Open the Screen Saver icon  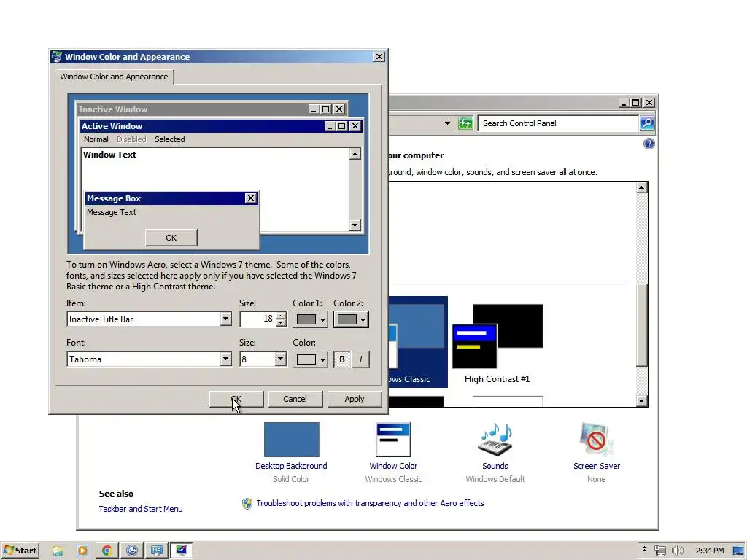point(597,440)
